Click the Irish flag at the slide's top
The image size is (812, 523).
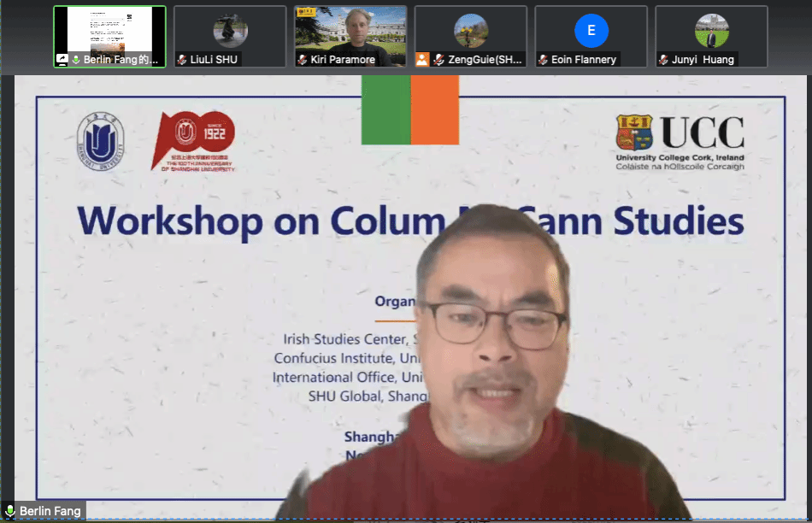410,109
